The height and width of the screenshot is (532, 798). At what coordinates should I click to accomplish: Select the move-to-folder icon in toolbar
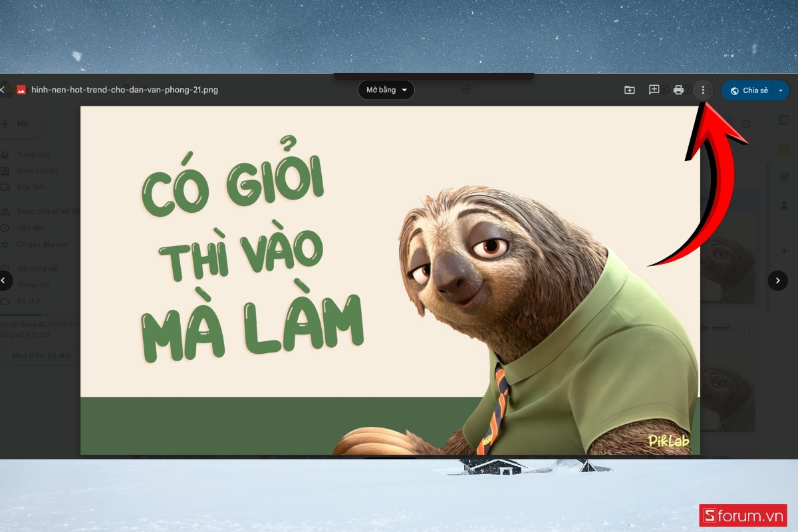click(x=629, y=89)
